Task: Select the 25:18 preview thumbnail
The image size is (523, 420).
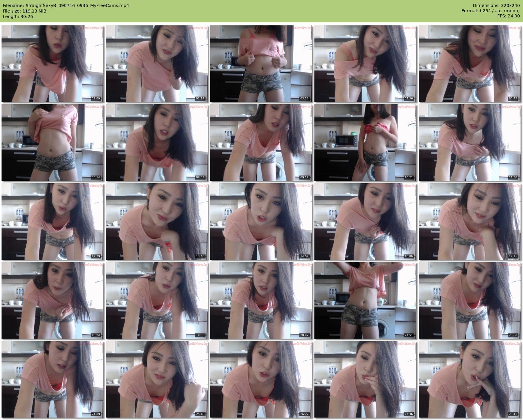Action: click(157, 379)
